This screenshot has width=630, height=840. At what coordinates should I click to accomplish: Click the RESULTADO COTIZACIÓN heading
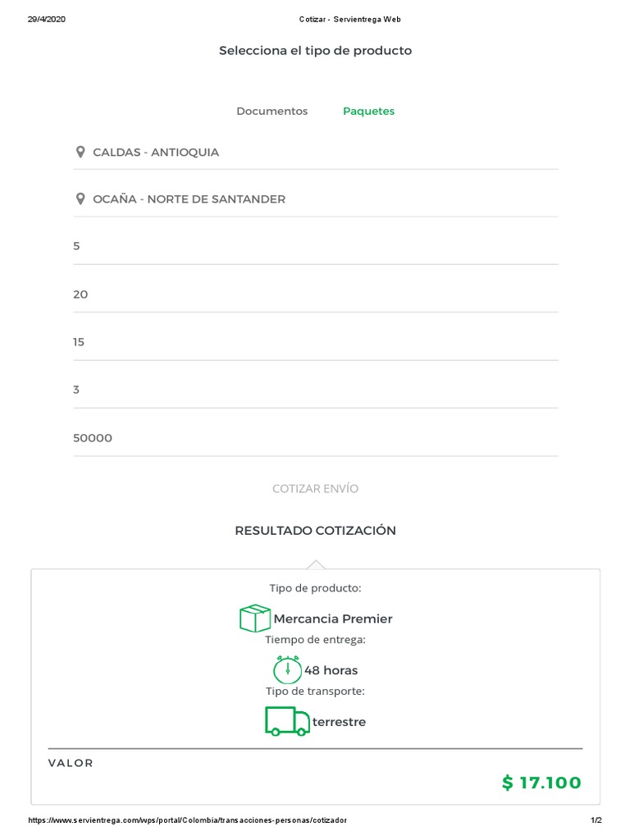315,531
